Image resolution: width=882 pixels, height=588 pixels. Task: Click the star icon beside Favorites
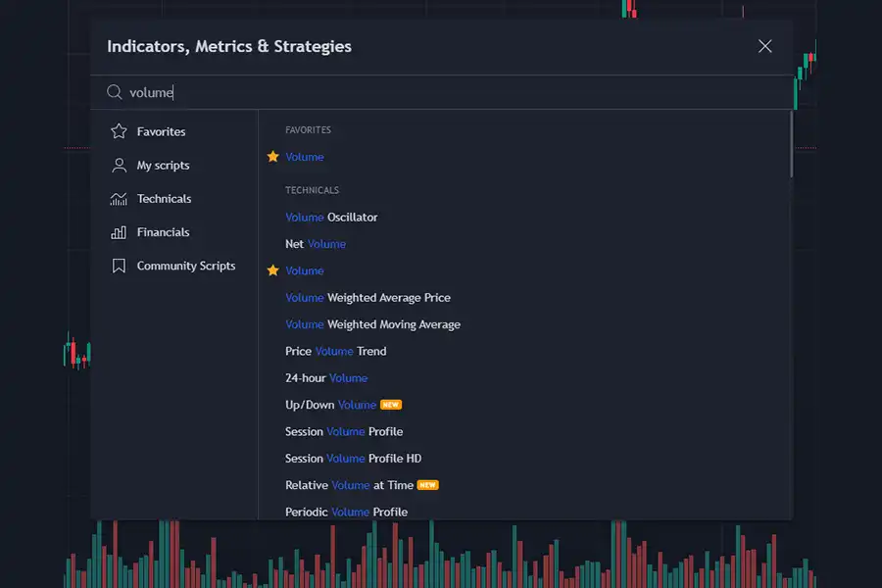(119, 131)
